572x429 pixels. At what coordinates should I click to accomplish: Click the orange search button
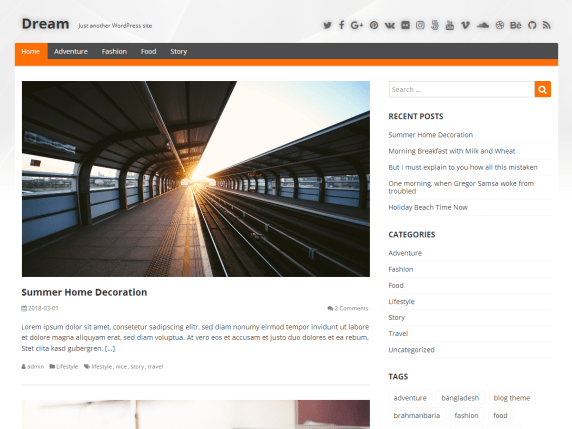(542, 89)
